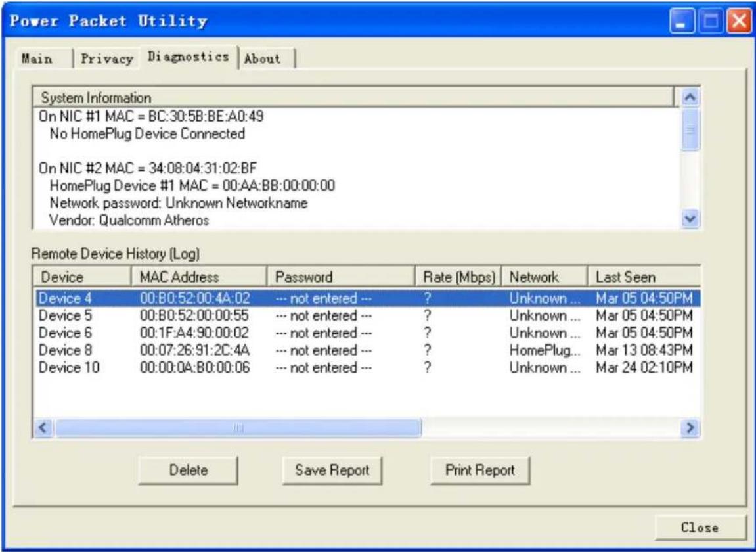Open the Privacy tab
This screenshot has width=756, height=552.
106,59
